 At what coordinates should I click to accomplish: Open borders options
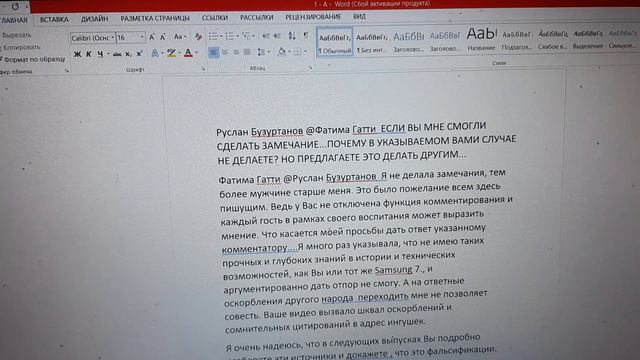(298, 51)
